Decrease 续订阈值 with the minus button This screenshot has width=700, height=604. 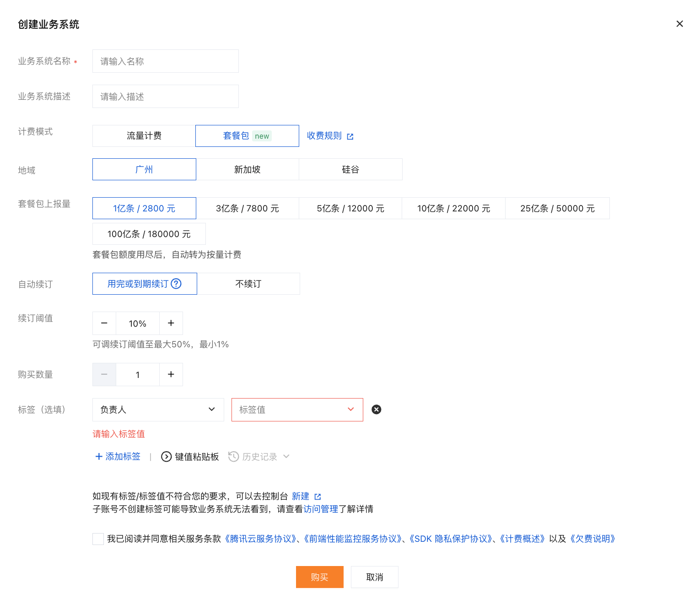pos(104,323)
